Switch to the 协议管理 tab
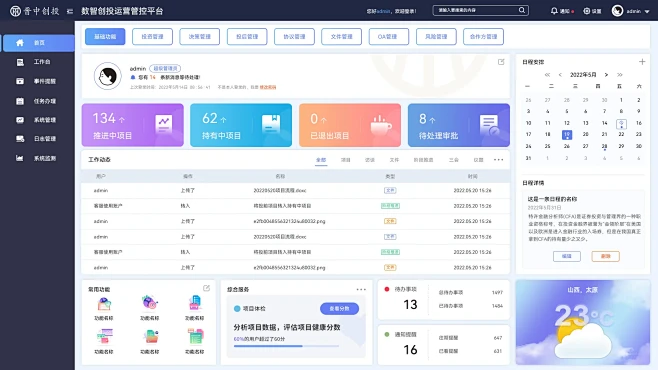 tap(294, 36)
